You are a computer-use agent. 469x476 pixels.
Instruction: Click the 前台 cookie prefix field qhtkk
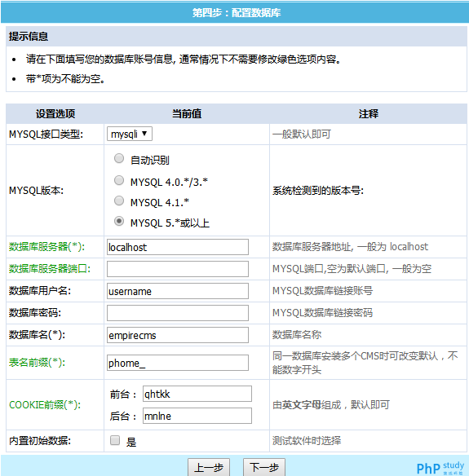[197, 394]
